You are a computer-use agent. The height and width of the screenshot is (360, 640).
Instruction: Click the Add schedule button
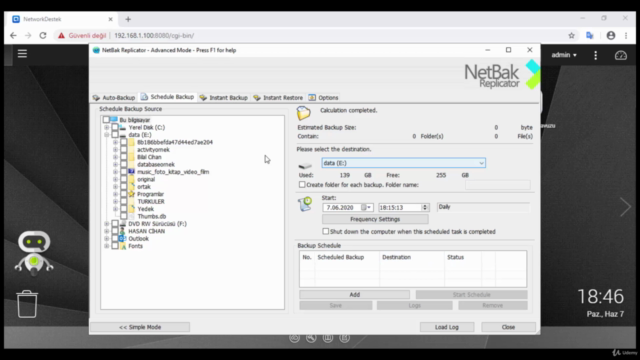(x=354, y=295)
